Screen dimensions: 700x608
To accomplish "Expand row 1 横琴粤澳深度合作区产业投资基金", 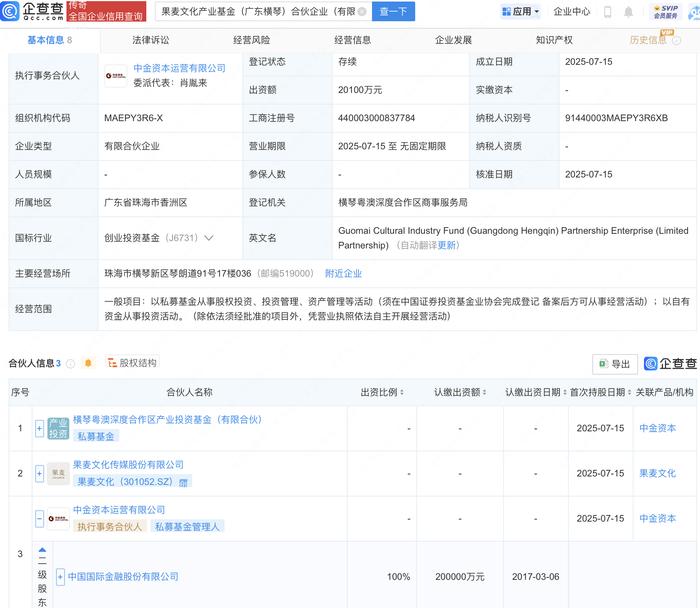I will click(39, 429).
